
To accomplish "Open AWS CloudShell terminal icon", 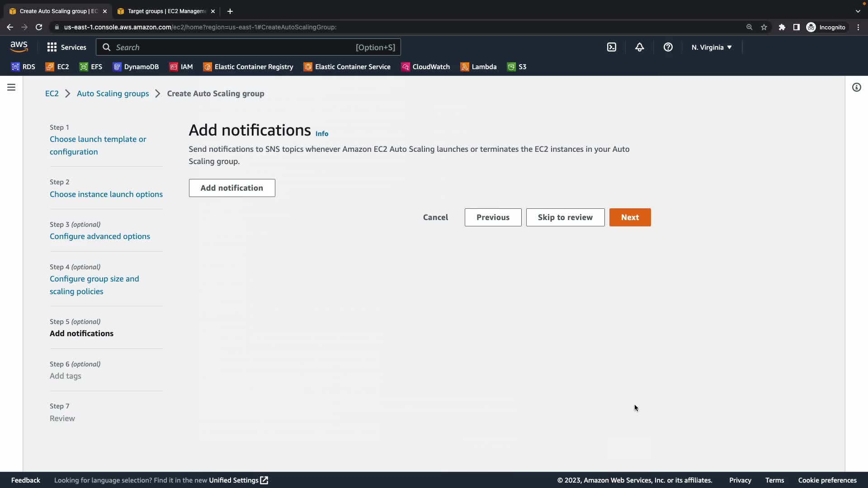I will [611, 47].
